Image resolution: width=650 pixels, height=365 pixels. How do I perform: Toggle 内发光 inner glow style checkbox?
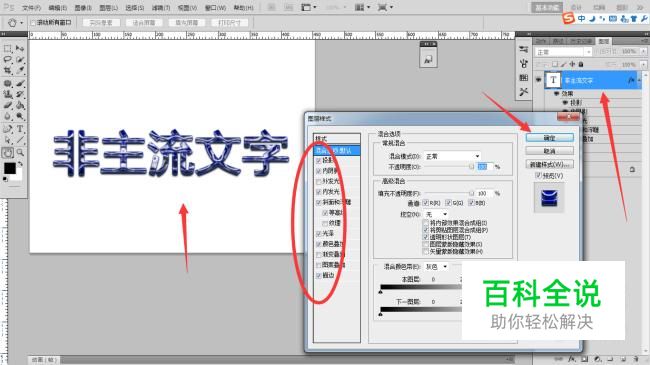coord(318,192)
